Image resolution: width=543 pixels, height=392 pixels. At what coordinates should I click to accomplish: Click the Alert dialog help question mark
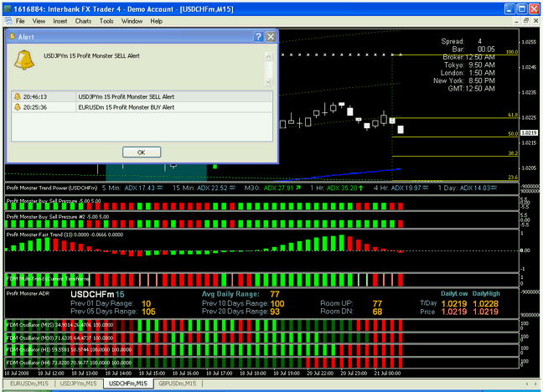(258, 37)
